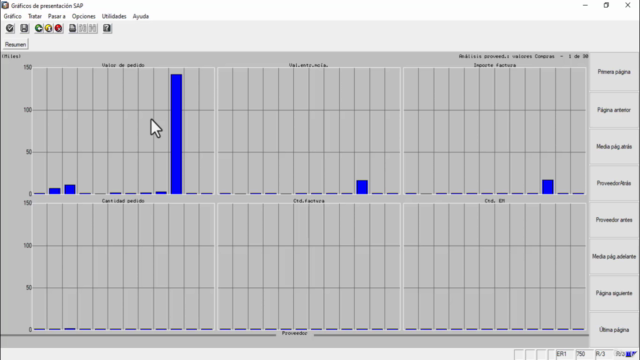Screen dimensions: 640x360
Task: Click the blue icon in status bar
Action: pyautogui.click(x=629, y=354)
